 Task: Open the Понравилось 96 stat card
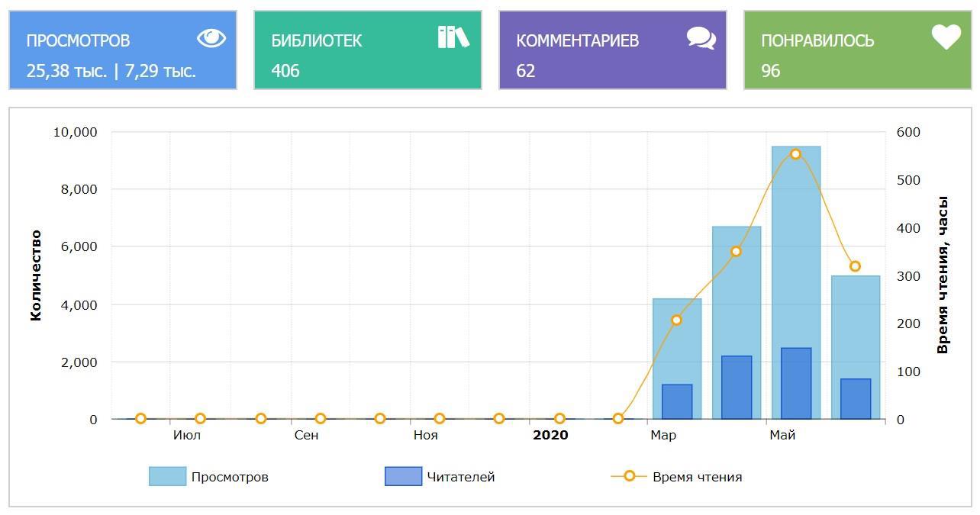point(857,50)
